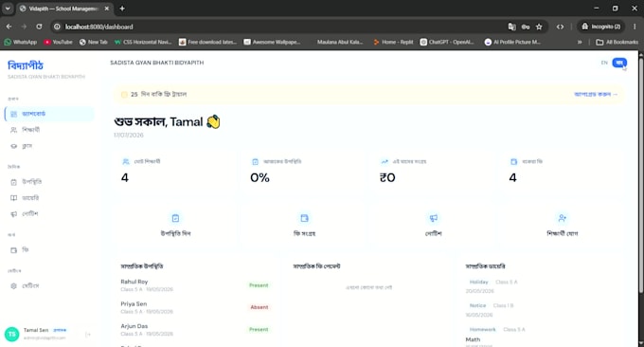Click the total students stat card showing 4
This screenshot has width=644, height=347.
(176, 172)
